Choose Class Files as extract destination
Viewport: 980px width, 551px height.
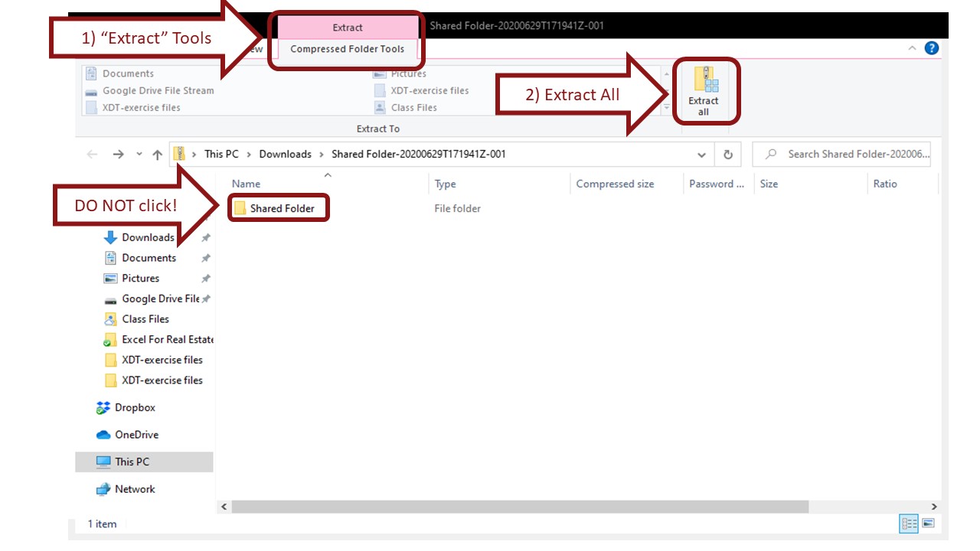[406, 108]
